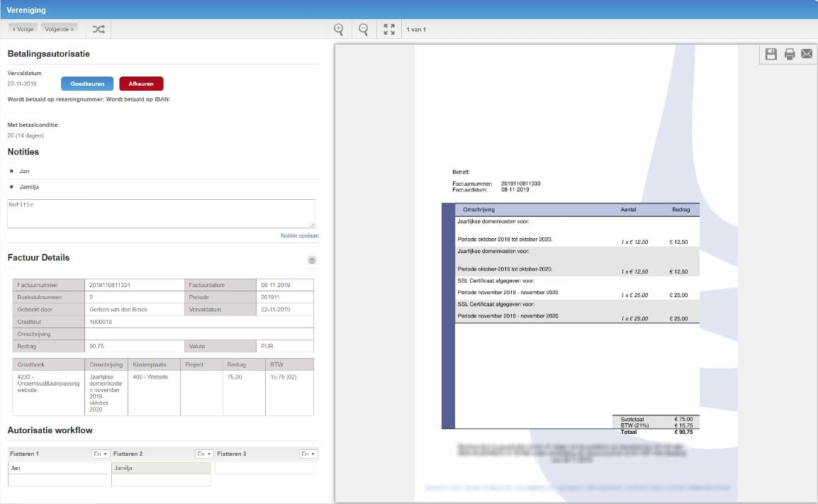Select Jamilja in Fiatteren 2 field
Image resolution: width=818 pixels, height=504 pixels.
[161, 468]
